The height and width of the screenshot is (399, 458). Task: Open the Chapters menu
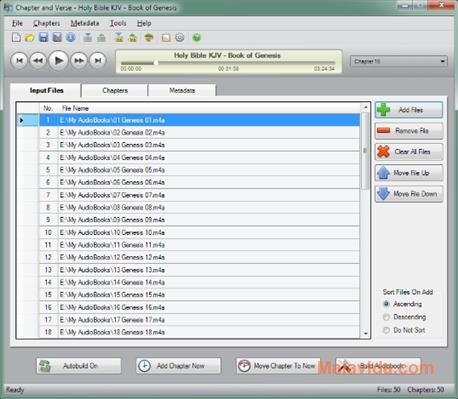tap(46, 23)
